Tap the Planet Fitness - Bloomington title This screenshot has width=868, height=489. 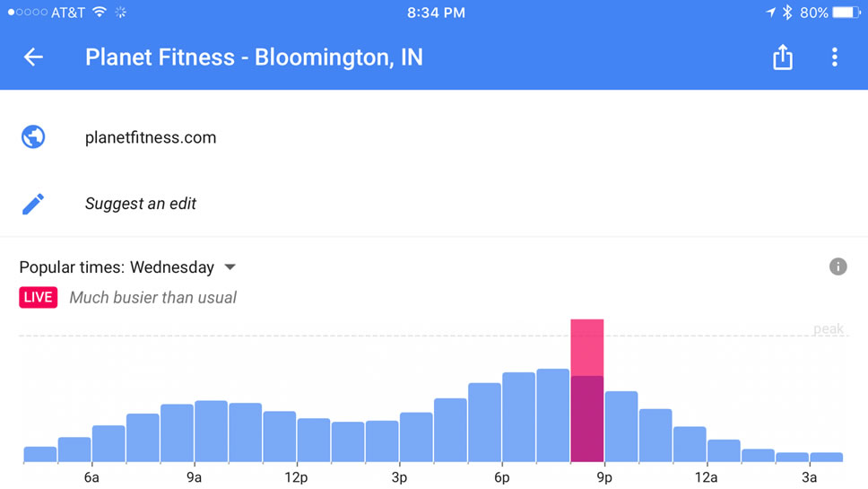pos(254,57)
